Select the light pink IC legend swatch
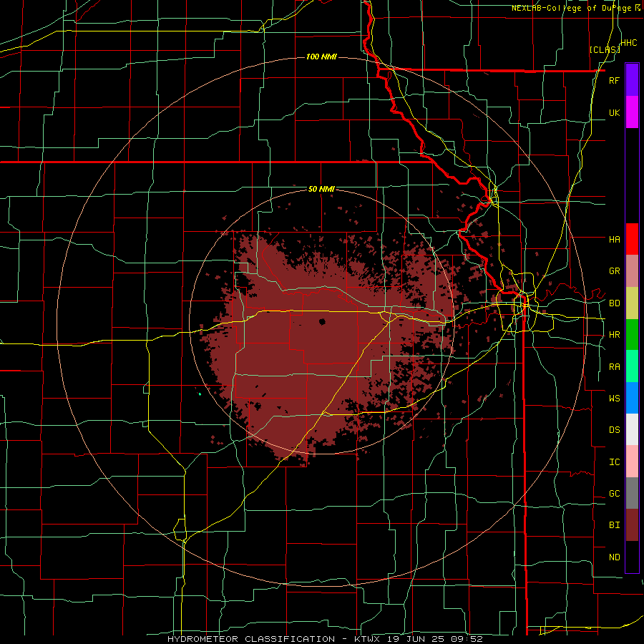644x644 pixels. 632,462
